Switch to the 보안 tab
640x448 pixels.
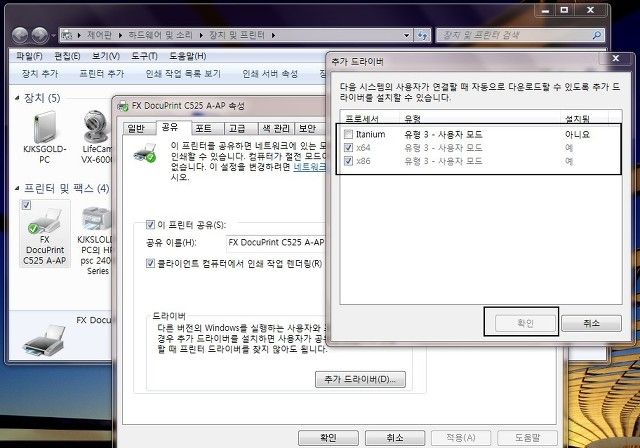point(308,129)
